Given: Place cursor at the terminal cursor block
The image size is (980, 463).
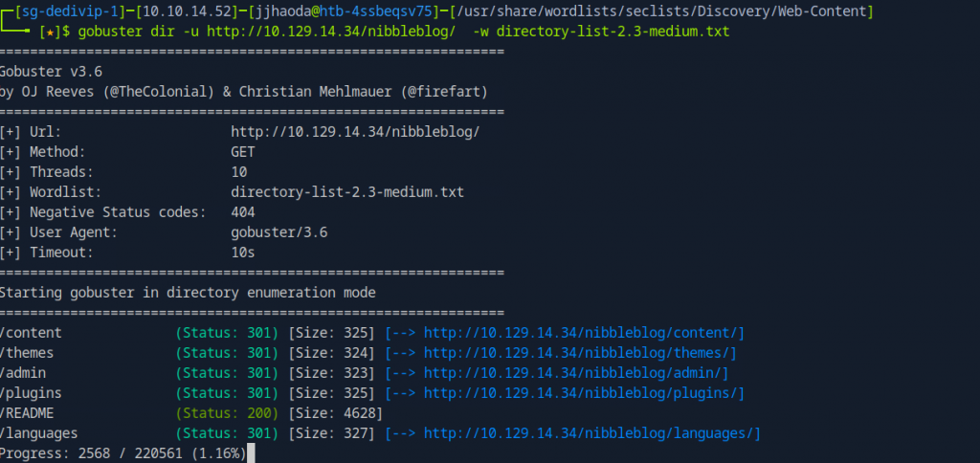Looking at the screenshot, I should 252,453.
